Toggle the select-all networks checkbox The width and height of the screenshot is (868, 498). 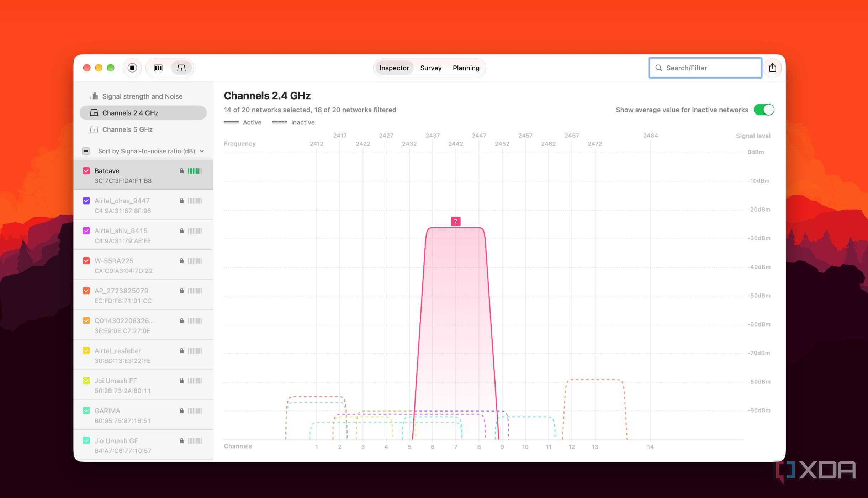point(86,151)
